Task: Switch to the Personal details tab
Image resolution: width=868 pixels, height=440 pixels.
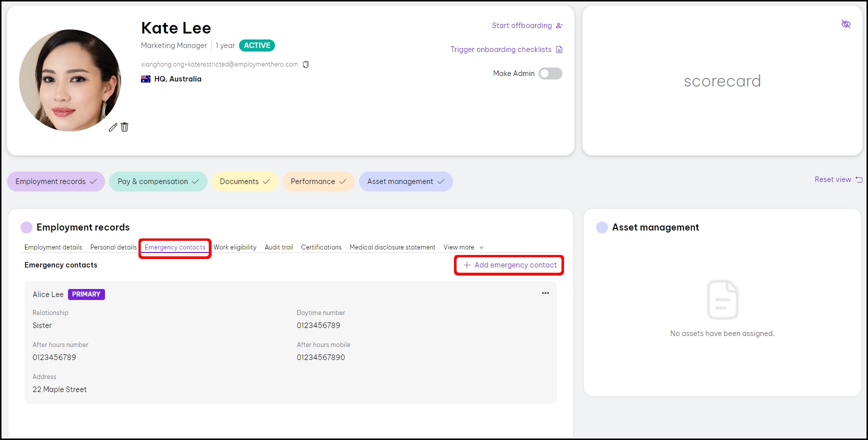Action: 113,247
